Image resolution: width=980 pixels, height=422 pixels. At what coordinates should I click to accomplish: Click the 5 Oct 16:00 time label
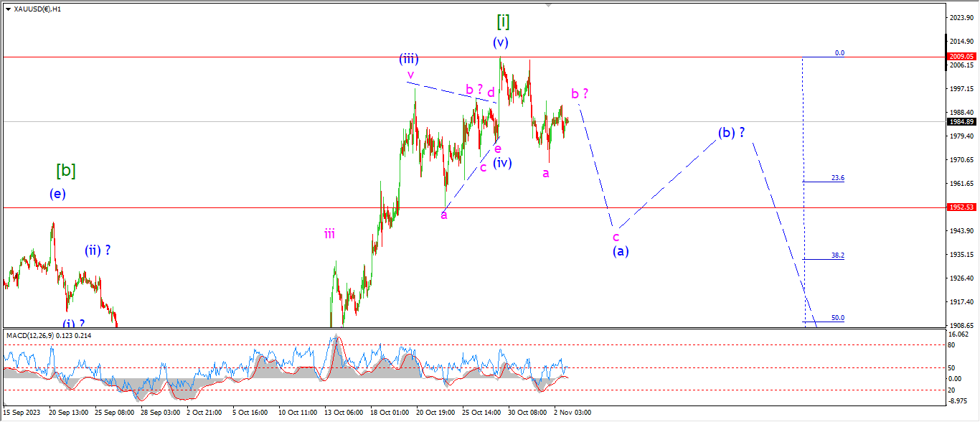pyautogui.click(x=250, y=413)
